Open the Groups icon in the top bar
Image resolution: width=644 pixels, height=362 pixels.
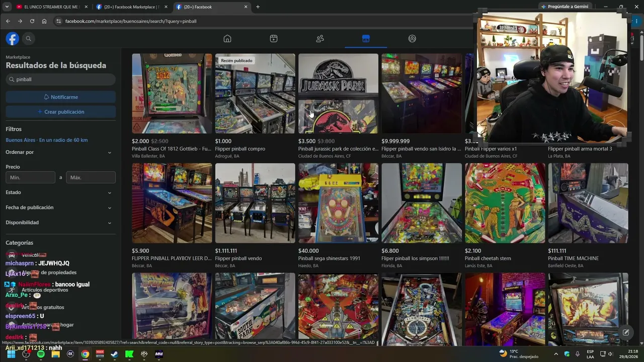412,39
